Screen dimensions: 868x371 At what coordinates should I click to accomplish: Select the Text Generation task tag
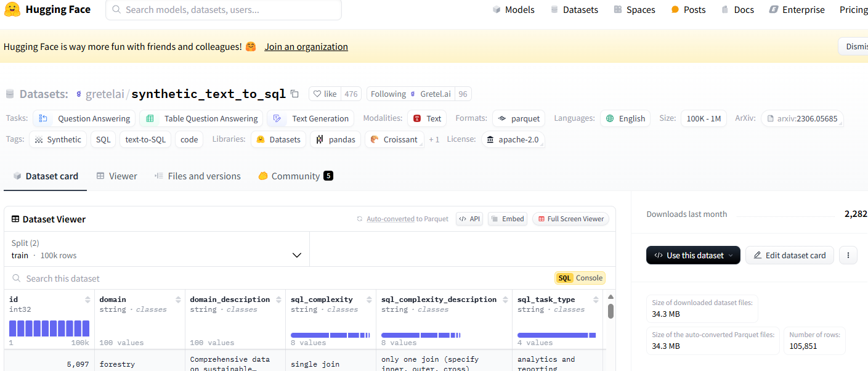pyautogui.click(x=310, y=118)
